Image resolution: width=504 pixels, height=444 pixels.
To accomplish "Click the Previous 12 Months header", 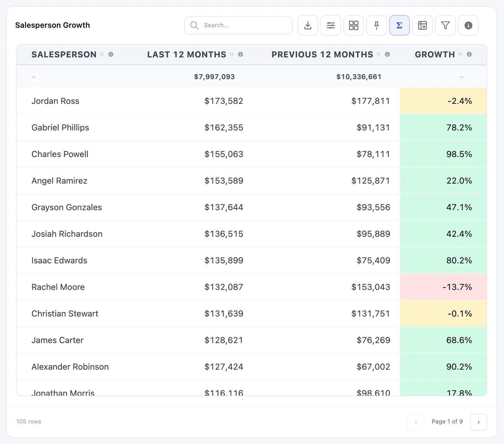I will (322, 54).
